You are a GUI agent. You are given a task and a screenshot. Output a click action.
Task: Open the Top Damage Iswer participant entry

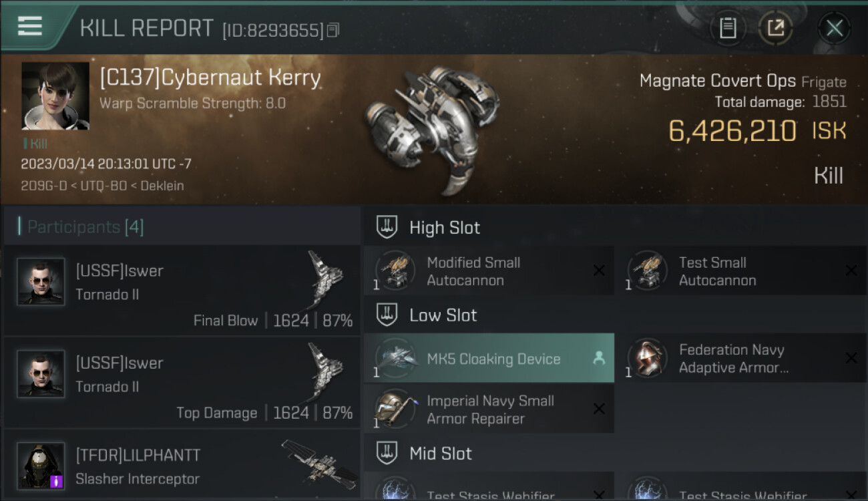[x=182, y=383]
